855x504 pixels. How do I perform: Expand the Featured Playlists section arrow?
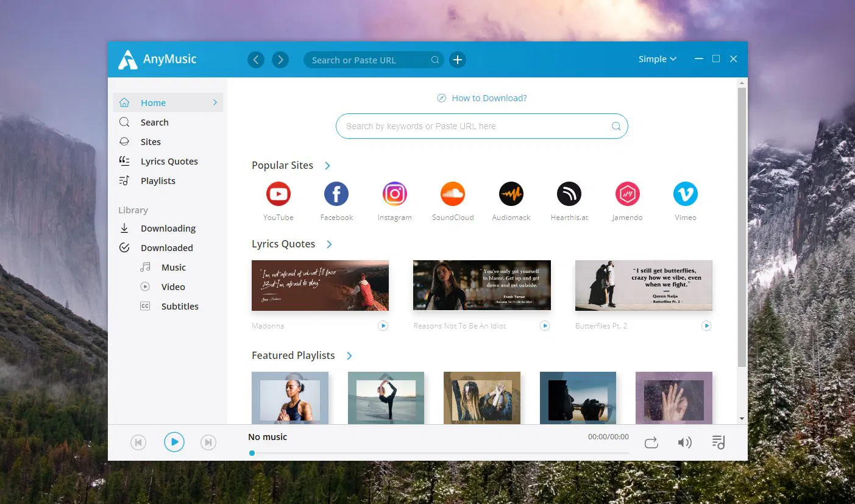point(349,356)
